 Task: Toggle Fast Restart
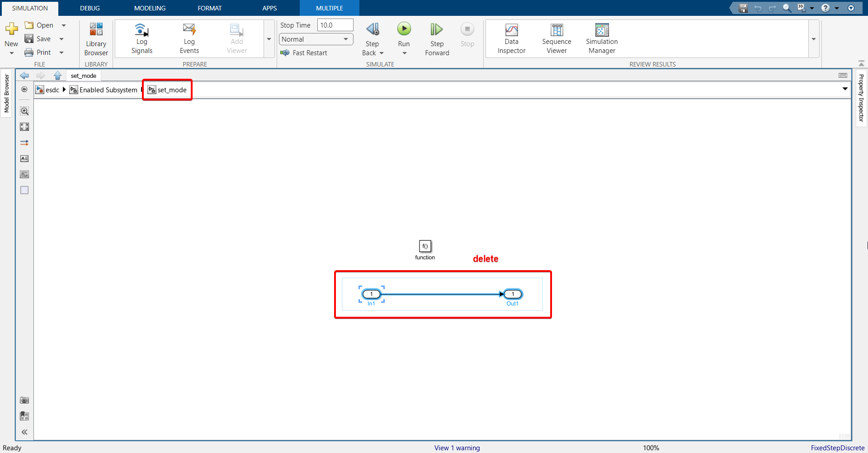[x=303, y=53]
